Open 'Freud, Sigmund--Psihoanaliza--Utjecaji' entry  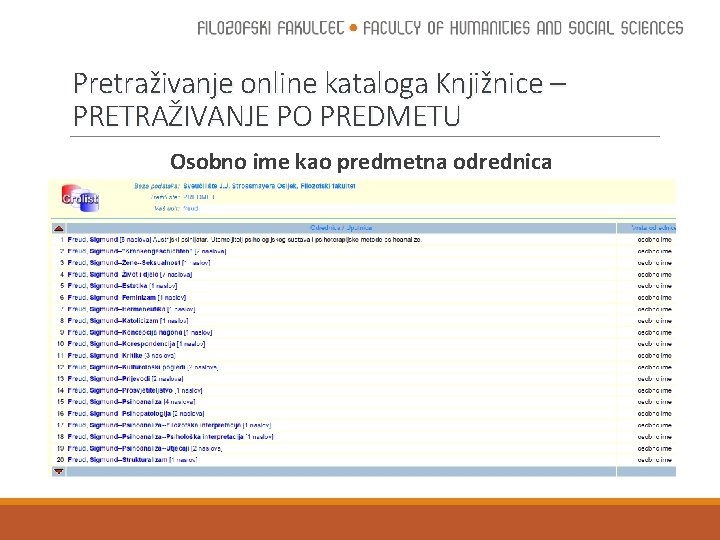pos(145,449)
